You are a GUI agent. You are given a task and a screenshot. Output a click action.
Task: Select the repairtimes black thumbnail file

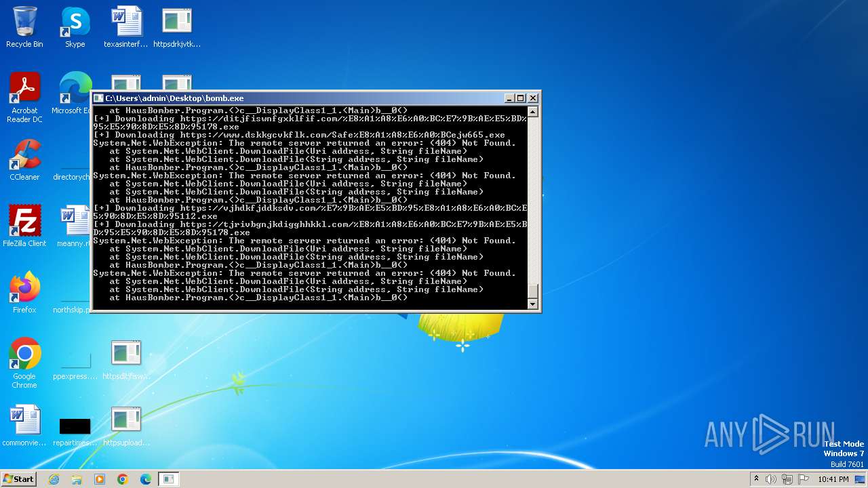[x=75, y=431]
